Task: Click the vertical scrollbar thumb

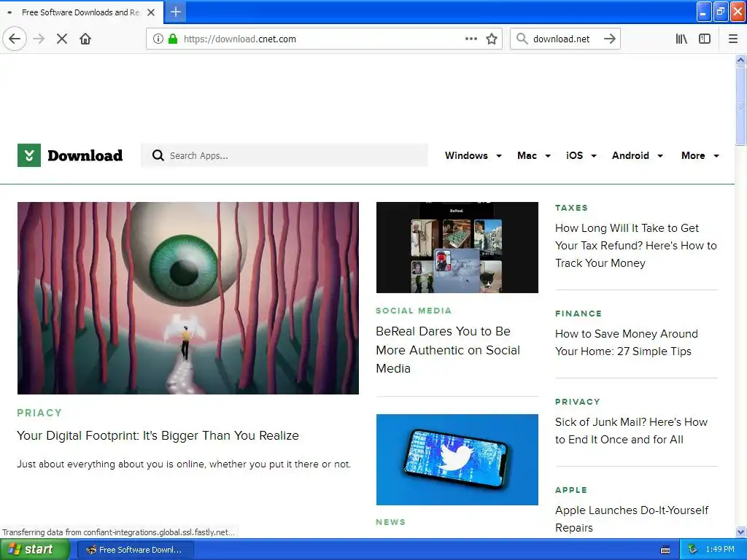Action: [x=740, y=106]
